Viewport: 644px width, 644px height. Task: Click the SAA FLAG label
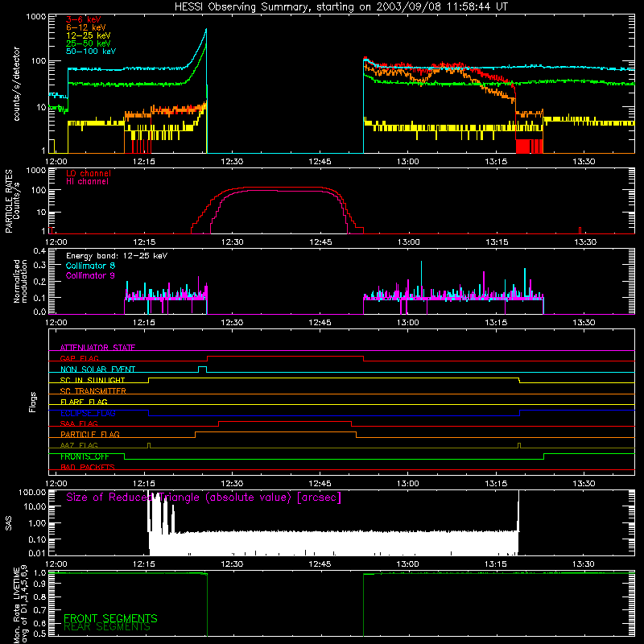pos(79,423)
